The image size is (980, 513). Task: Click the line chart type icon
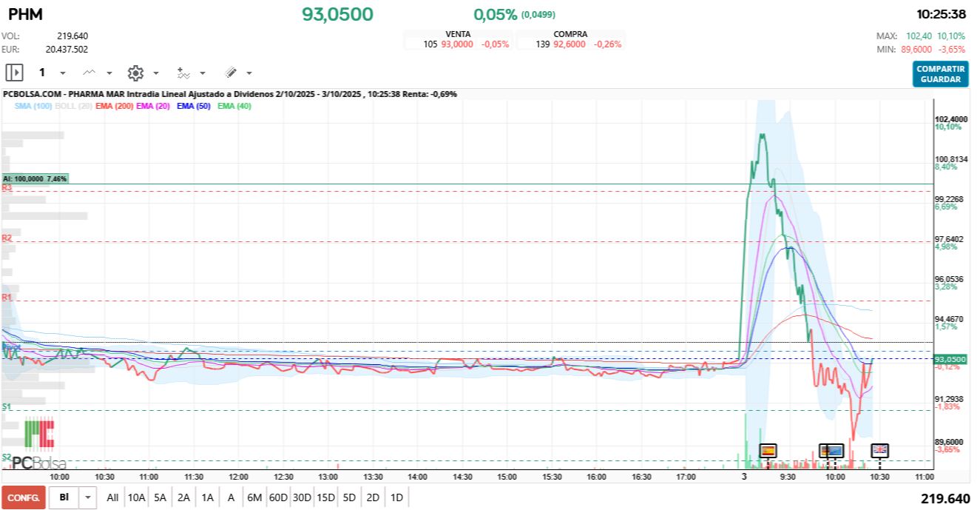click(x=89, y=73)
